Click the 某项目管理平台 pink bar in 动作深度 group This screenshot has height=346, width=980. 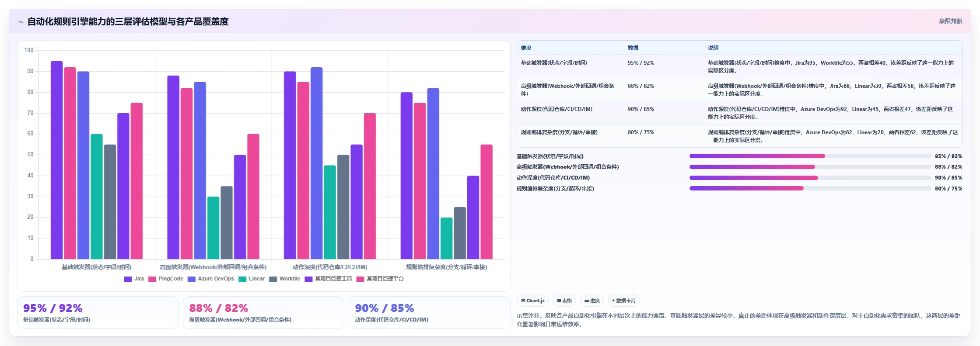370,186
